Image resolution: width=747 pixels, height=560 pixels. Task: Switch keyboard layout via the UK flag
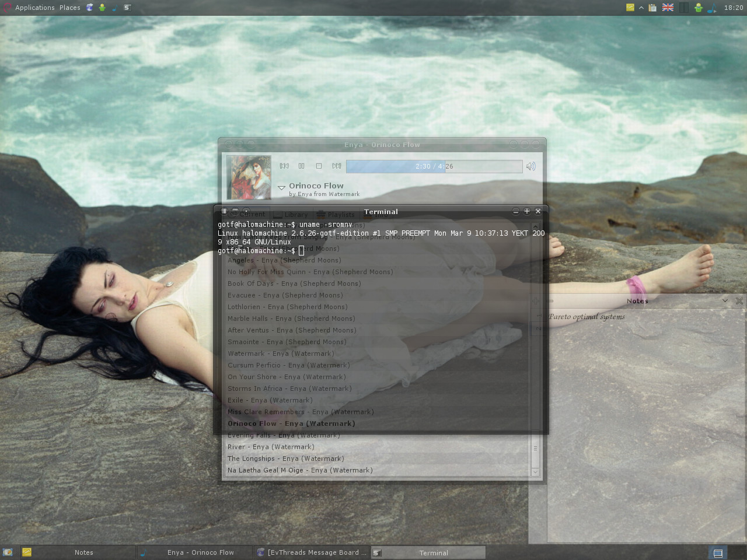click(668, 8)
